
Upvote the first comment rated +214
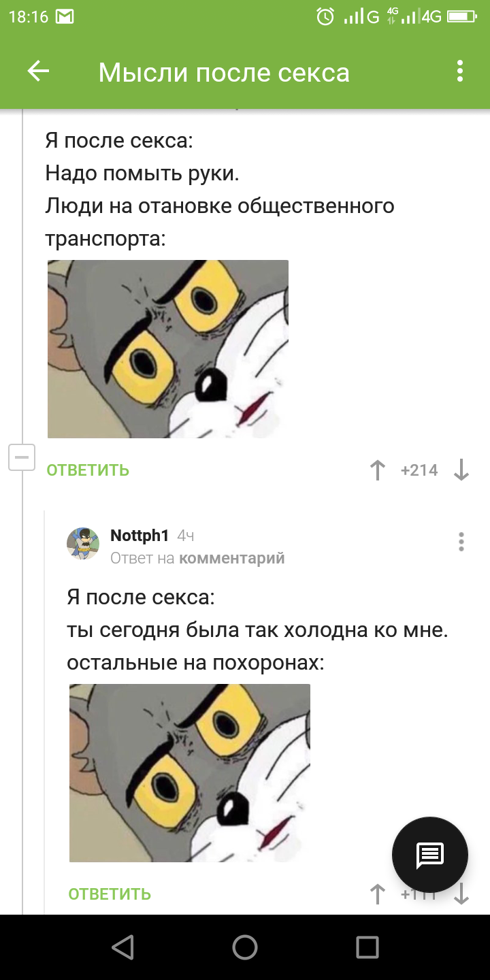click(x=377, y=470)
